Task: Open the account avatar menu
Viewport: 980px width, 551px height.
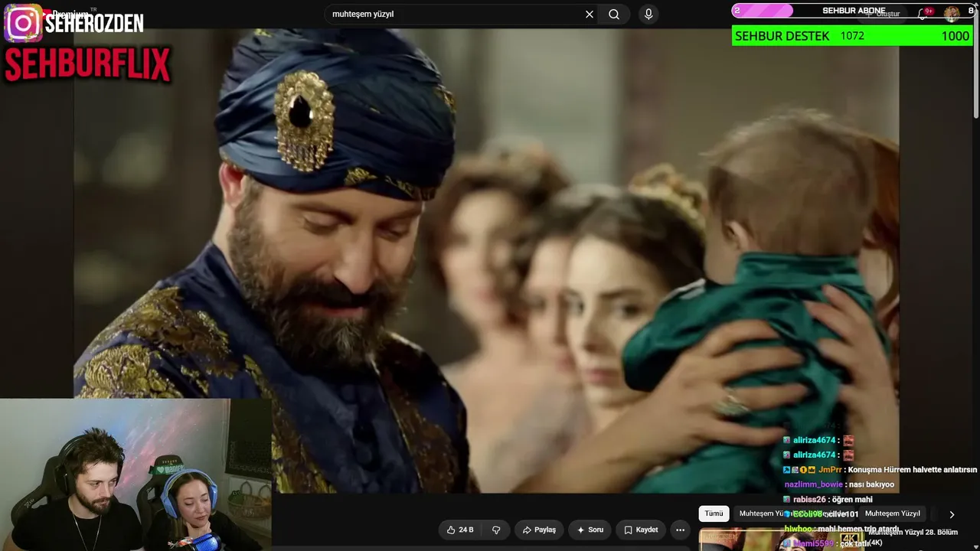Action: [952, 14]
